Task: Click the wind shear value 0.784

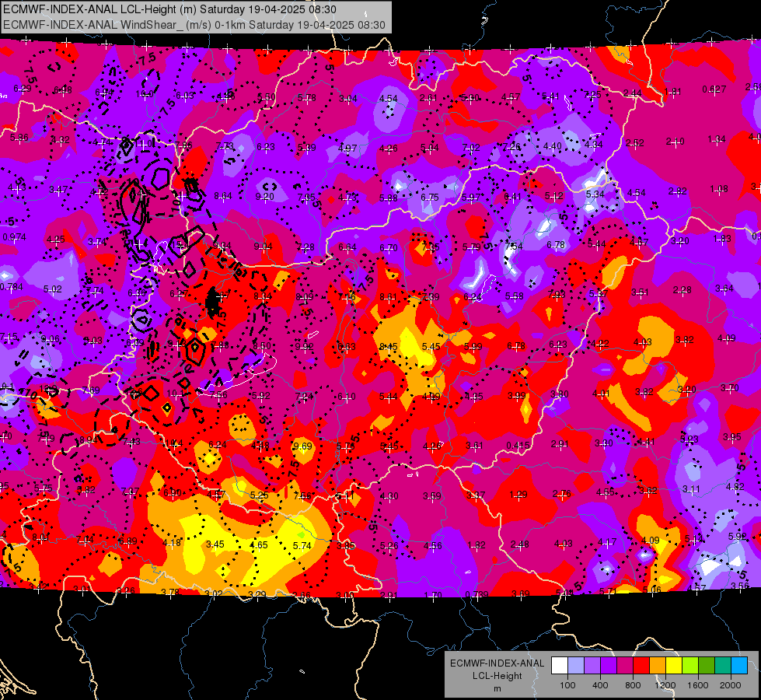Action: pyautogui.click(x=11, y=286)
